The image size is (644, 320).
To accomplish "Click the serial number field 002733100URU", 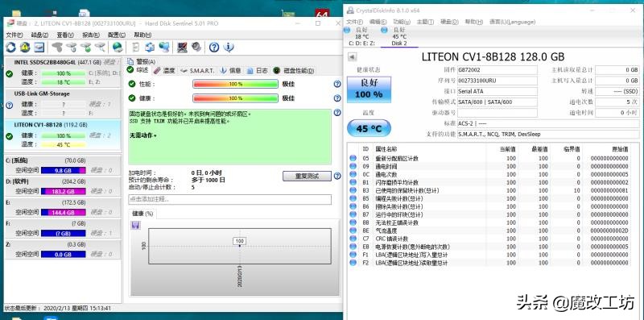I will [497, 81].
